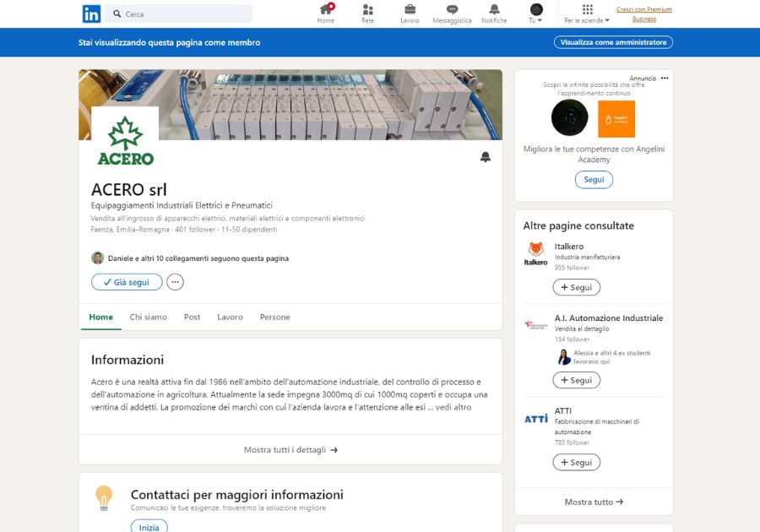The image size is (760, 532).
Task: Open the Rete network icon
Action: tap(368, 9)
